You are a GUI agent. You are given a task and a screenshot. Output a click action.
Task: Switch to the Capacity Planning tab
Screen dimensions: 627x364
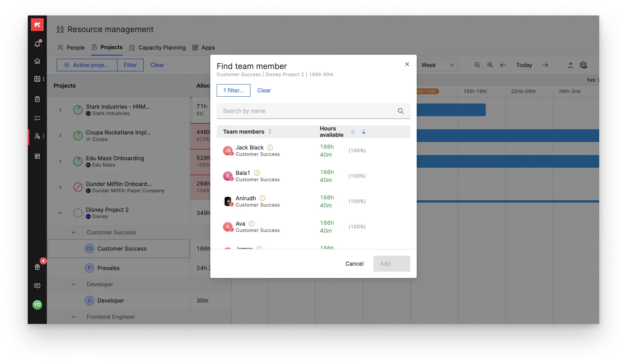click(x=158, y=48)
